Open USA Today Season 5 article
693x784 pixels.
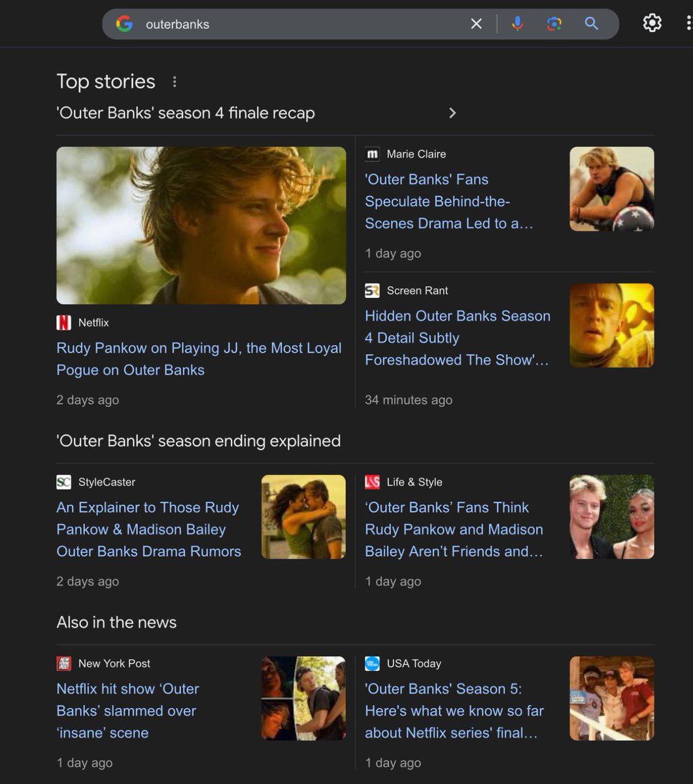pyautogui.click(x=454, y=711)
